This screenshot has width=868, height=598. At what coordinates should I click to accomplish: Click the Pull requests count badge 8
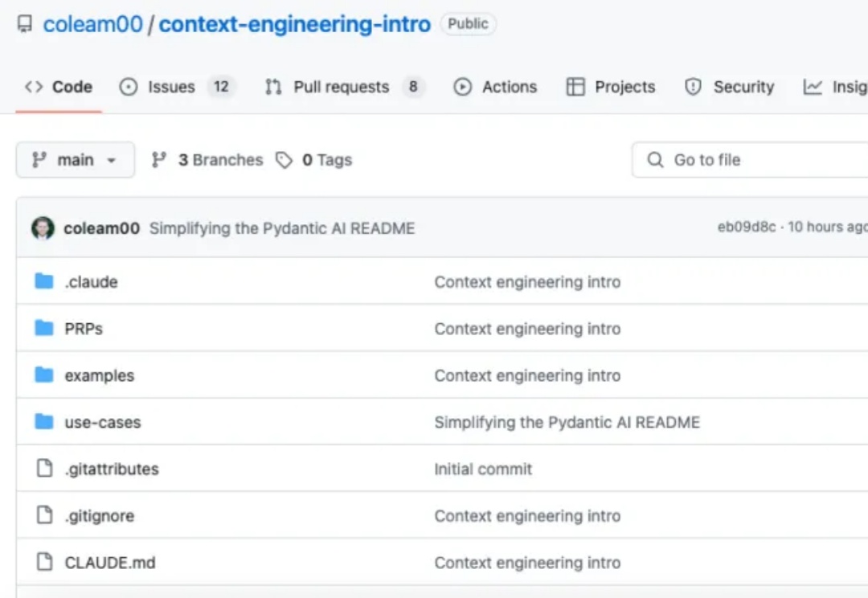(x=413, y=87)
